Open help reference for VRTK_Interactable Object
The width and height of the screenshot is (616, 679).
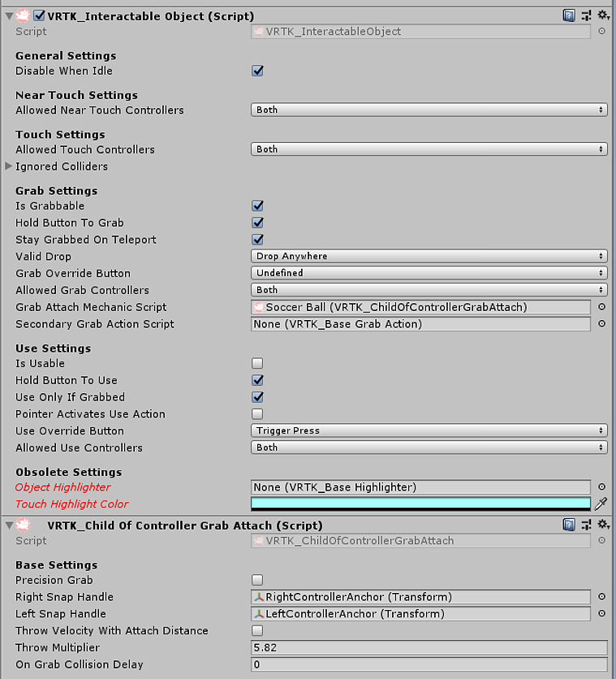(569, 16)
